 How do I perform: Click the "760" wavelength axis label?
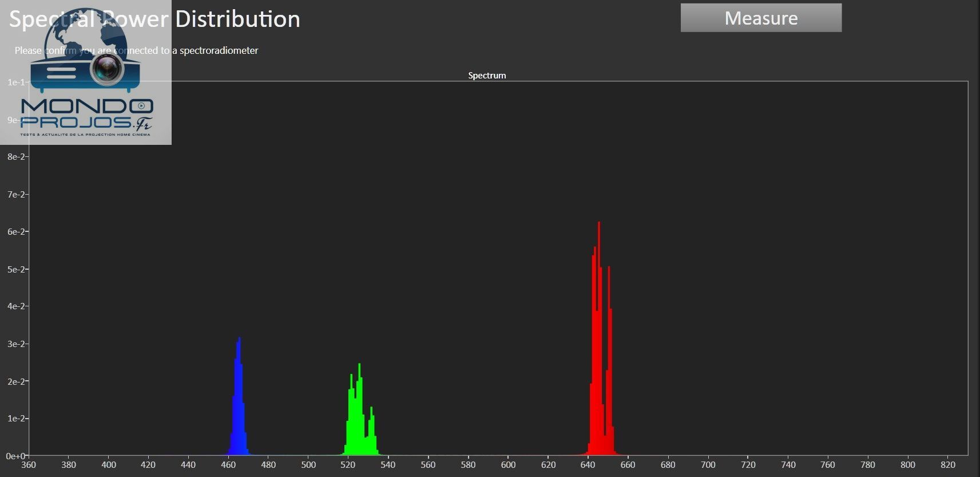pos(828,465)
